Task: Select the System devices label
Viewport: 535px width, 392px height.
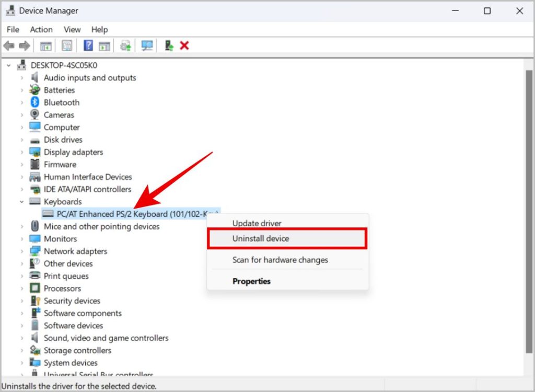Action: pos(71,363)
